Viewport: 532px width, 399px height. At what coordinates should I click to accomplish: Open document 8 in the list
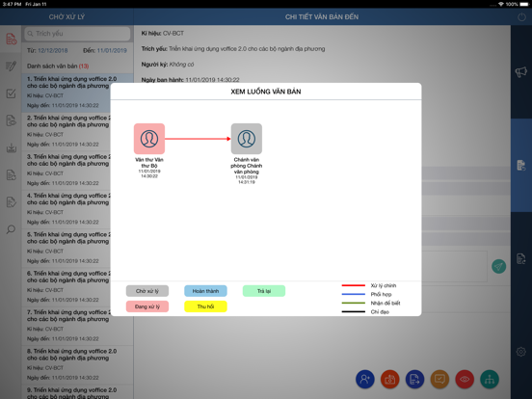click(77, 365)
